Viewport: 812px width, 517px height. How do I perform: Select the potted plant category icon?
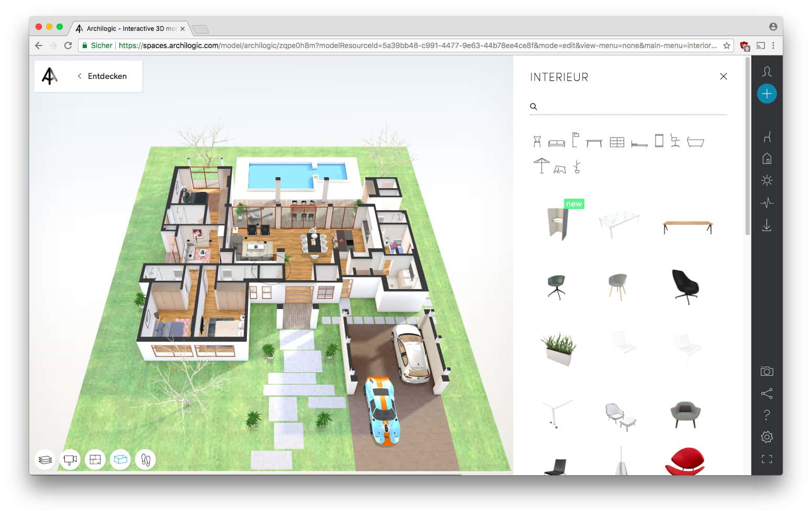pos(576,166)
